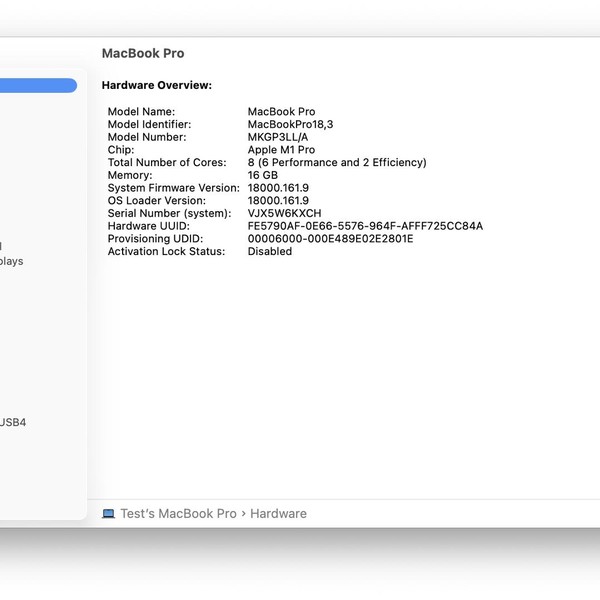Click Test's MacBook Pro in path bar
The image size is (600, 600).
coord(178,514)
